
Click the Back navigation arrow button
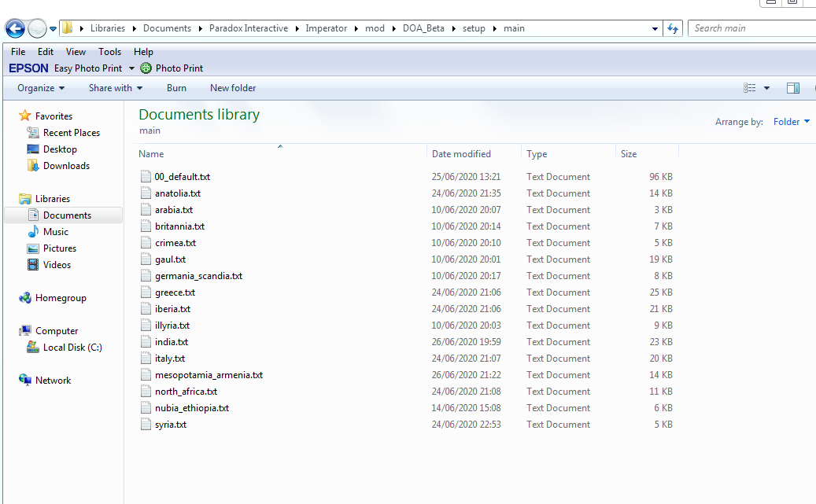(15, 29)
